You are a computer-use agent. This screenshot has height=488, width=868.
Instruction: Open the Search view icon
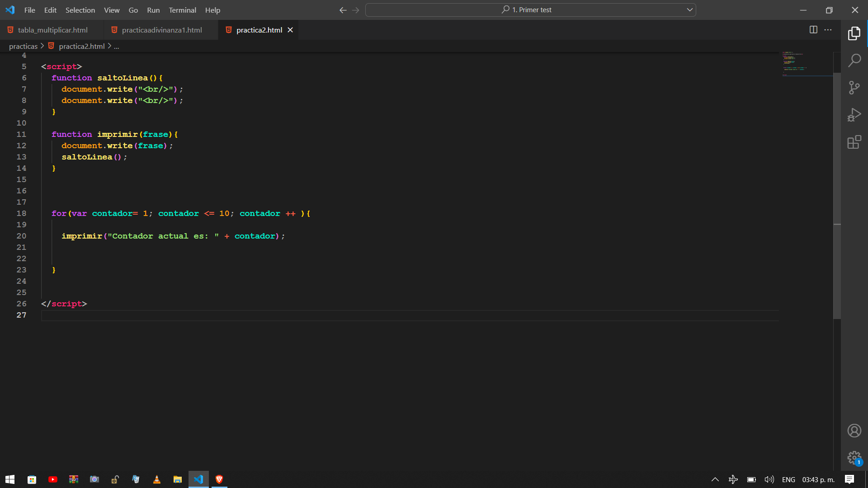pos(854,60)
